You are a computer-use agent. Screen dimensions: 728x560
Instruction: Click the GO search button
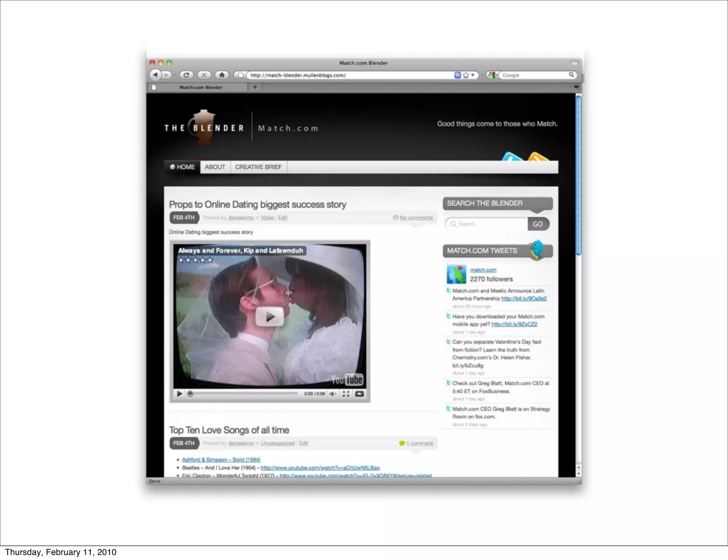click(537, 224)
